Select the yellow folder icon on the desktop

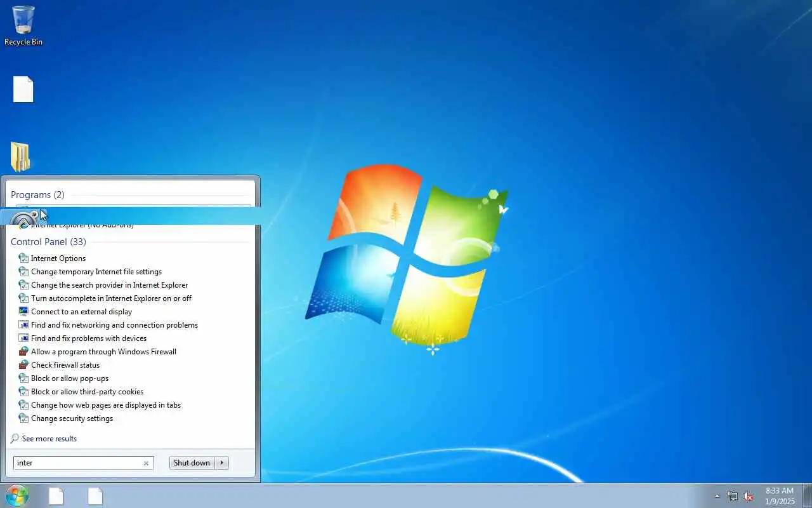[20, 156]
